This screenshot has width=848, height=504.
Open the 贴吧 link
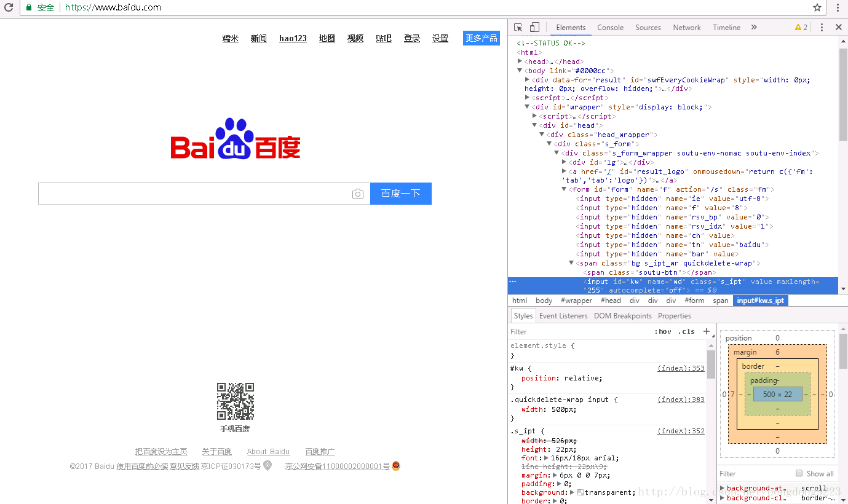pos(384,38)
